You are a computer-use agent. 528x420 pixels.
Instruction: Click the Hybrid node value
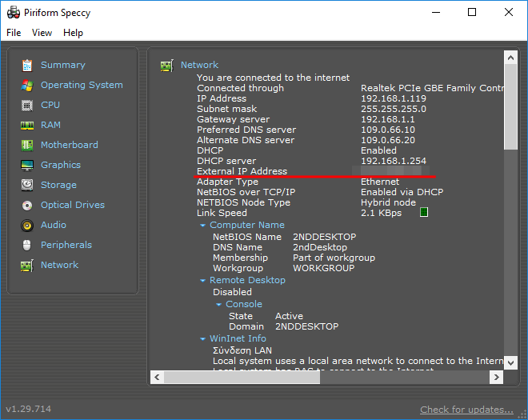(388, 202)
